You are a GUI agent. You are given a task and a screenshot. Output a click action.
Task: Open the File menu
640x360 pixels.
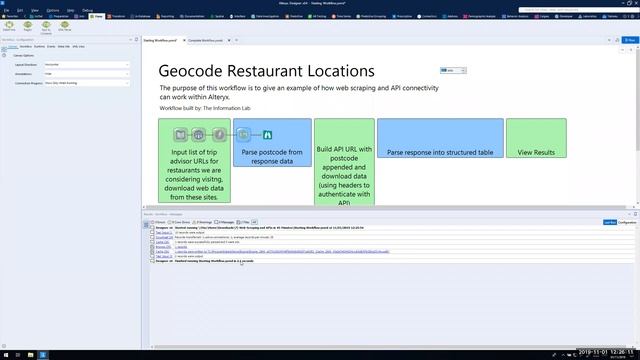click(x=6, y=10)
